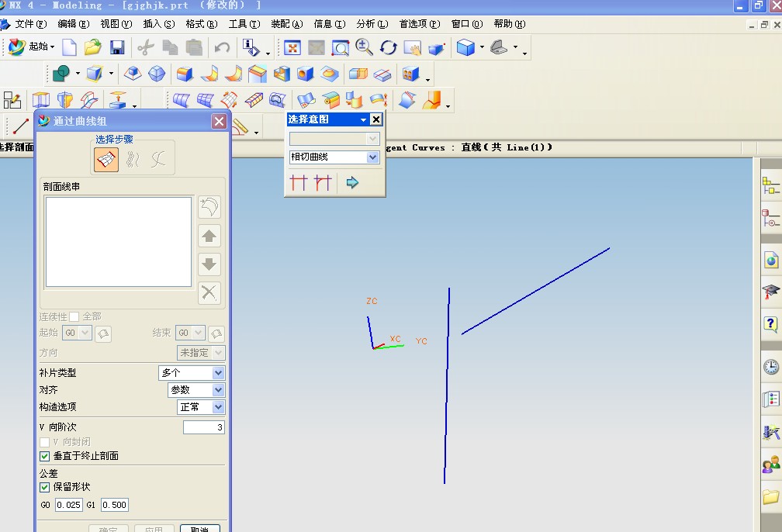This screenshot has height=532, width=782.
Task: Open the Internet Explorer sidebar icon
Action: 771,259
